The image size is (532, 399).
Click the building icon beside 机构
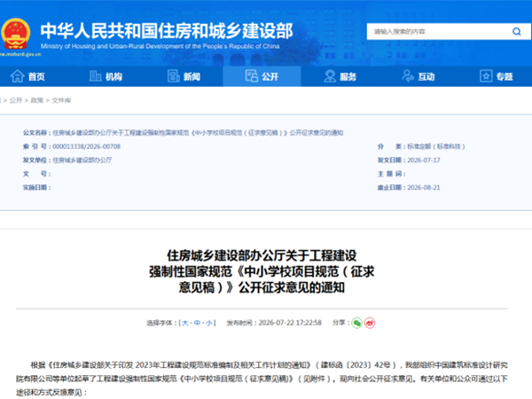pyautogui.click(x=95, y=76)
